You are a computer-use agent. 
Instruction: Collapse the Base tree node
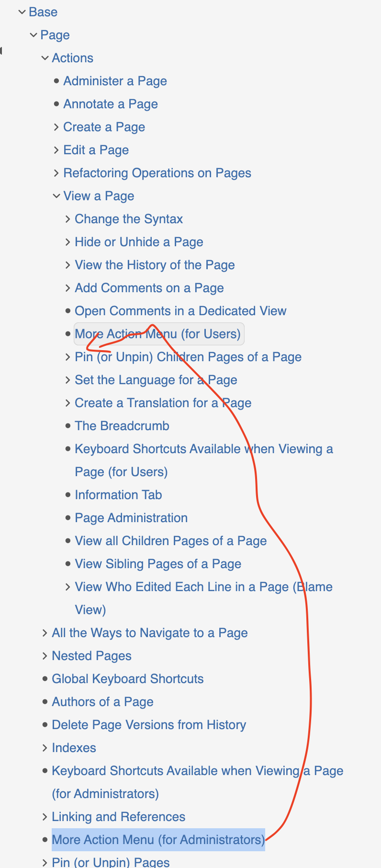click(22, 12)
